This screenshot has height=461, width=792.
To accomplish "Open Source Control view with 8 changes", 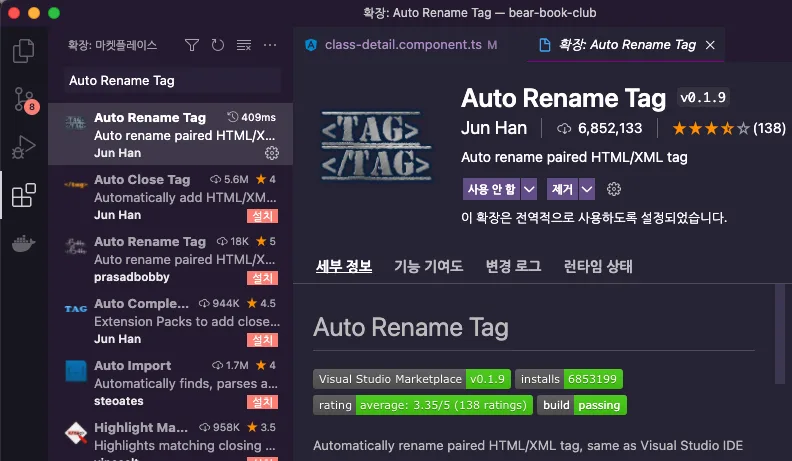I will tap(24, 99).
